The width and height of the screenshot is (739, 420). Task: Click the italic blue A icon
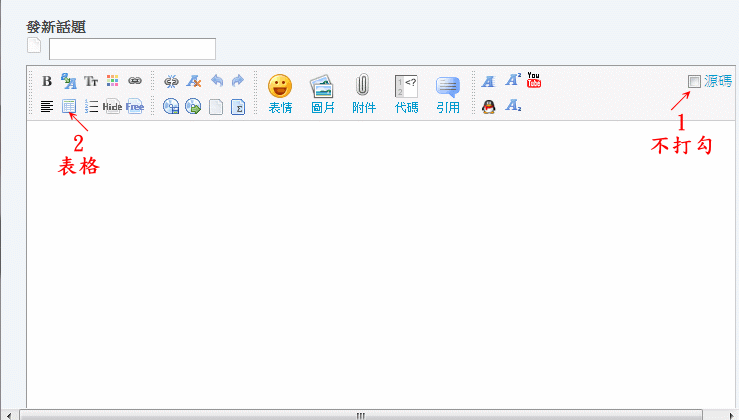click(489, 82)
